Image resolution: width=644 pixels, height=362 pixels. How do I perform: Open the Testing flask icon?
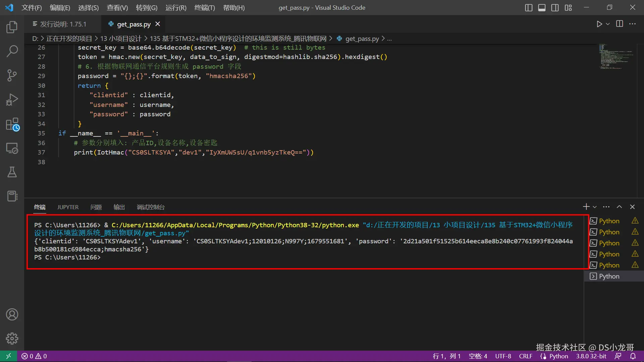tap(12, 172)
